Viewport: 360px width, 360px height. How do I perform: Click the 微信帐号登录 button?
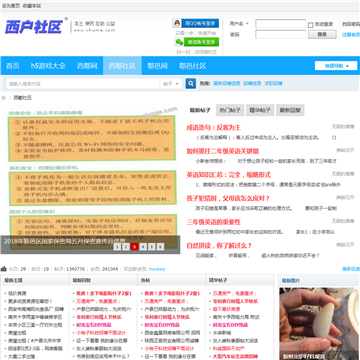coord(201,42)
